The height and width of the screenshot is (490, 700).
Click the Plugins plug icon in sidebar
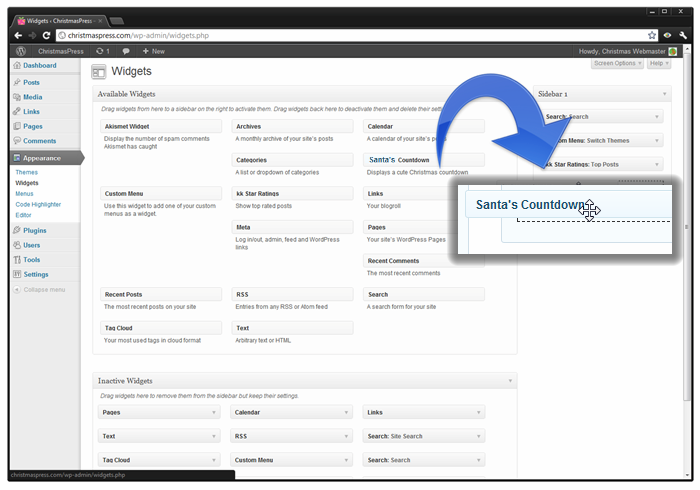17,230
